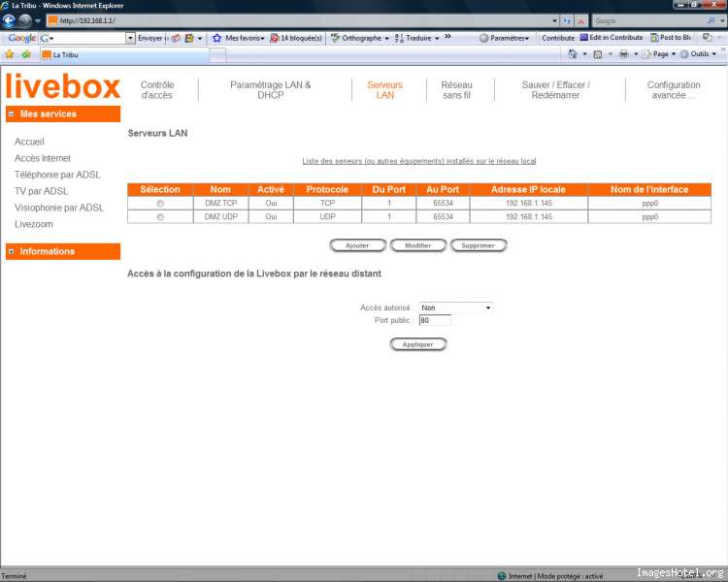Click the 65534 port cell in DMZ TCP row

pos(443,204)
